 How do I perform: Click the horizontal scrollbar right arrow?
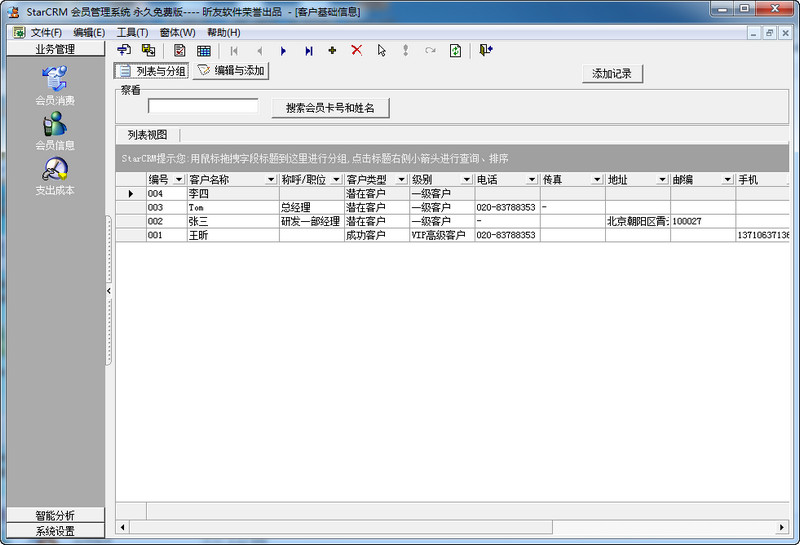782,527
